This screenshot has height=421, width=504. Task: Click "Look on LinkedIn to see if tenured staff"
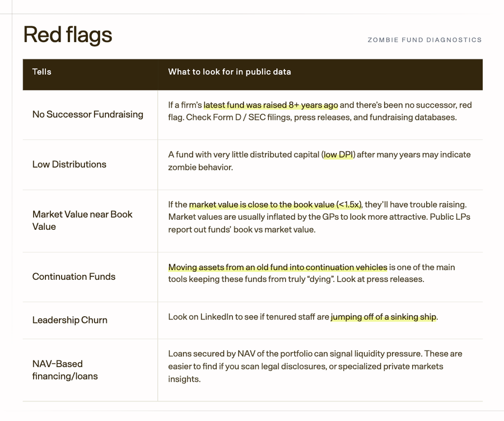(249, 317)
